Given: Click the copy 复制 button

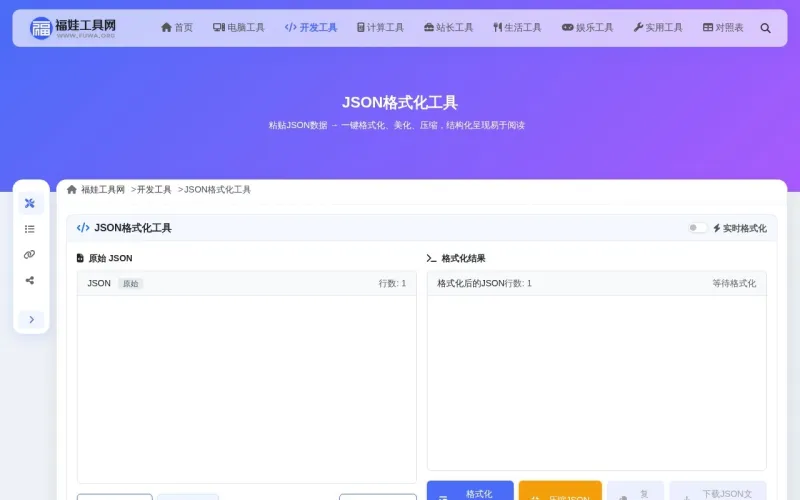Looking at the screenshot, I should (x=635, y=491).
